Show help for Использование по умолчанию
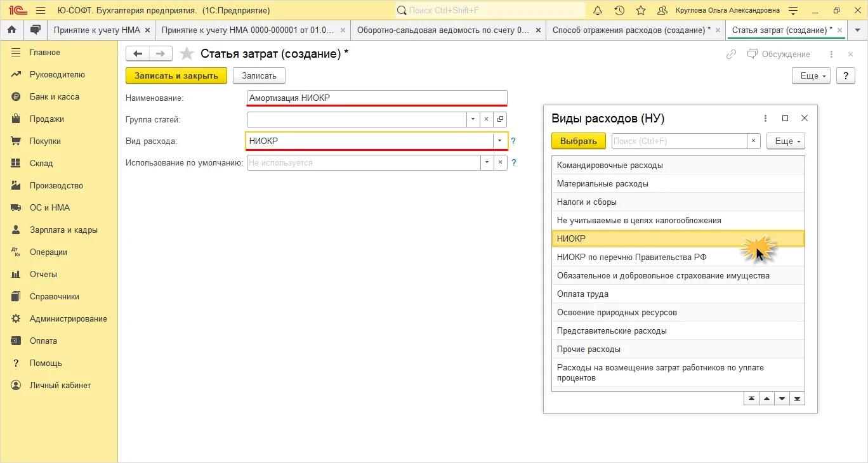This screenshot has width=868, height=463. (513, 162)
